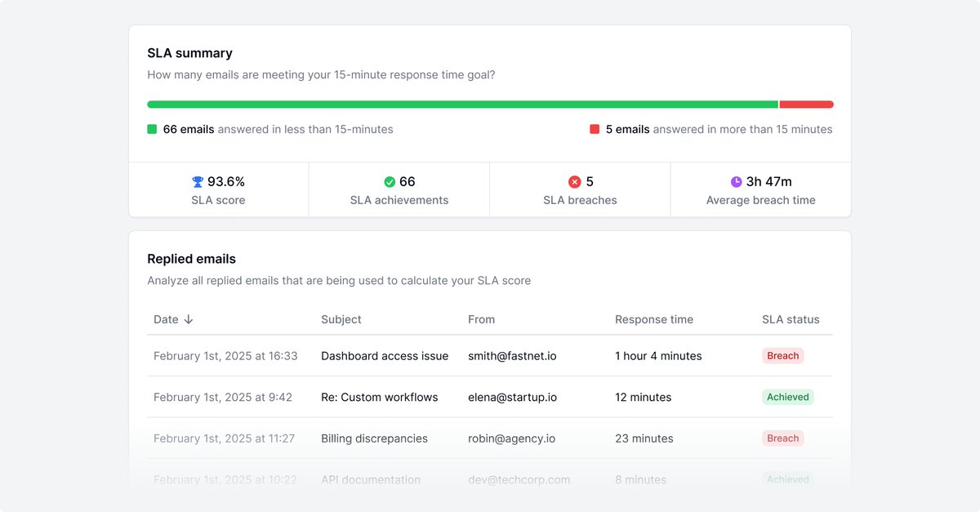Select the Billing discrepancies row

[x=490, y=439]
